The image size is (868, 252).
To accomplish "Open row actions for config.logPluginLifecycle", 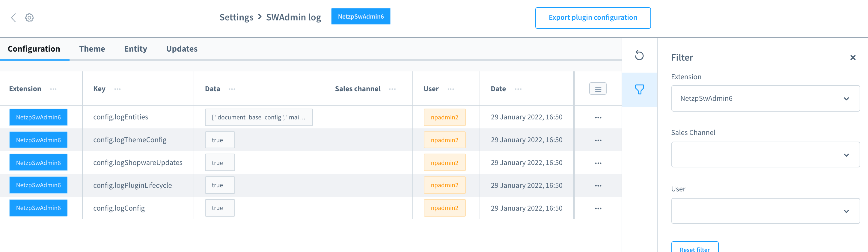I will click(598, 185).
